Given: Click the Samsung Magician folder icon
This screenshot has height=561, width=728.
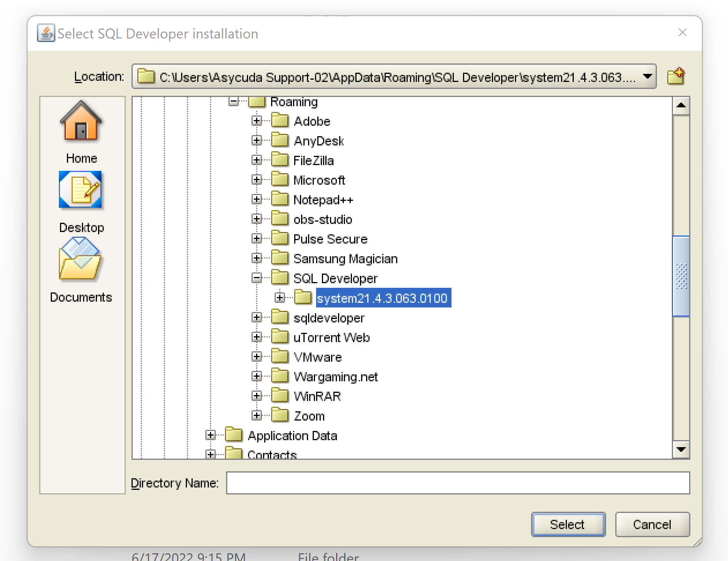Looking at the screenshot, I should (x=280, y=258).
